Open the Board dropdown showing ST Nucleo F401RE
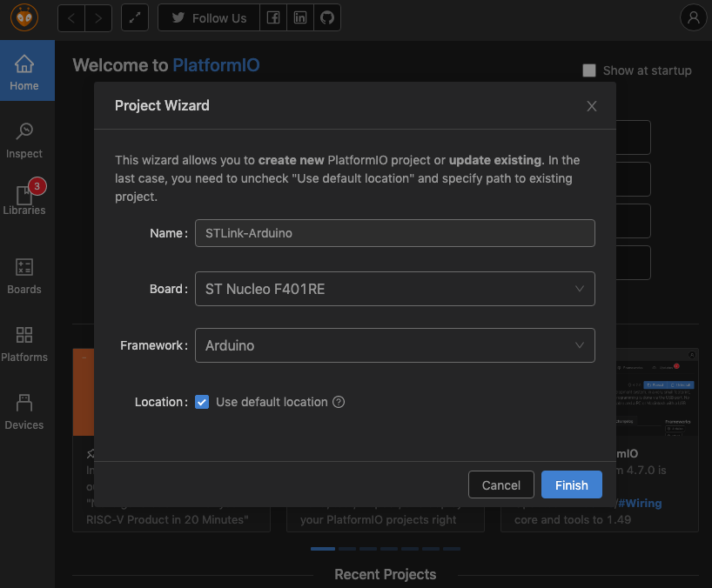Screen dimensions: 712x588 click(394, 289)
